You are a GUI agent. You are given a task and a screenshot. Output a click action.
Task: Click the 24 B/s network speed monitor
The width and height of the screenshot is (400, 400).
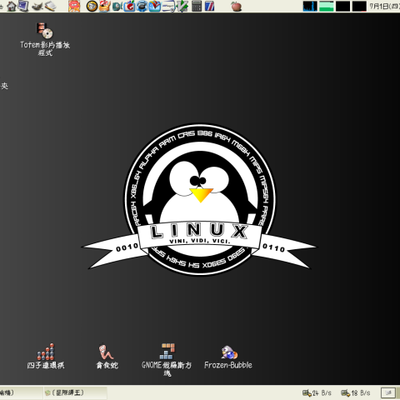click(x=317, y=393)
